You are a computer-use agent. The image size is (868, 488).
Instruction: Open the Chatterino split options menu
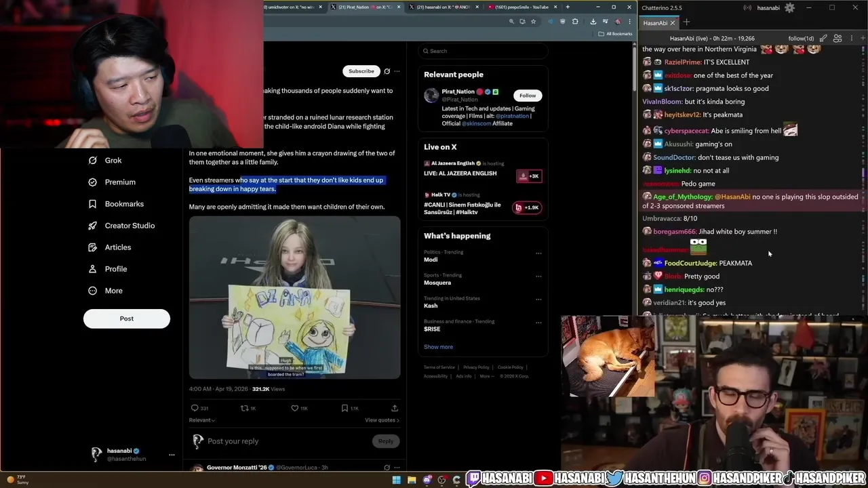853,39
